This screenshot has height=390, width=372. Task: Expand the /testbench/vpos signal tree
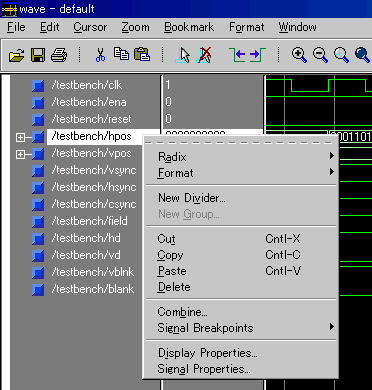[x=20, y=154]
